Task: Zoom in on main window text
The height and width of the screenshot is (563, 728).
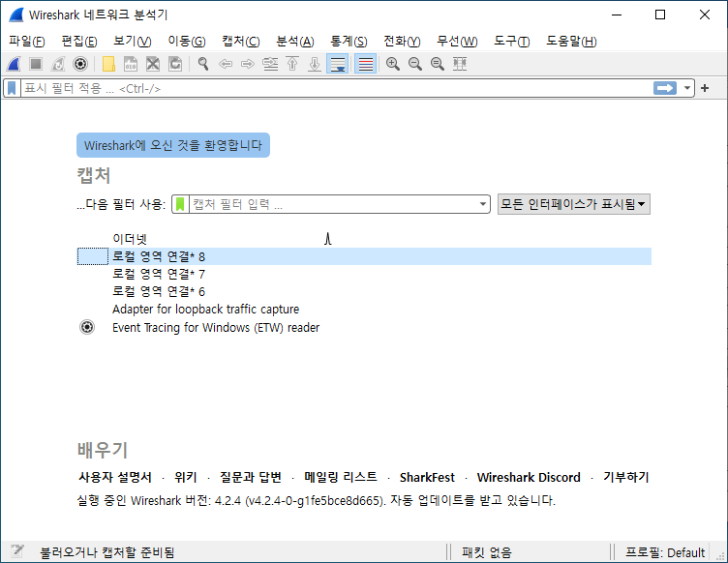Action: pos(393,64)
